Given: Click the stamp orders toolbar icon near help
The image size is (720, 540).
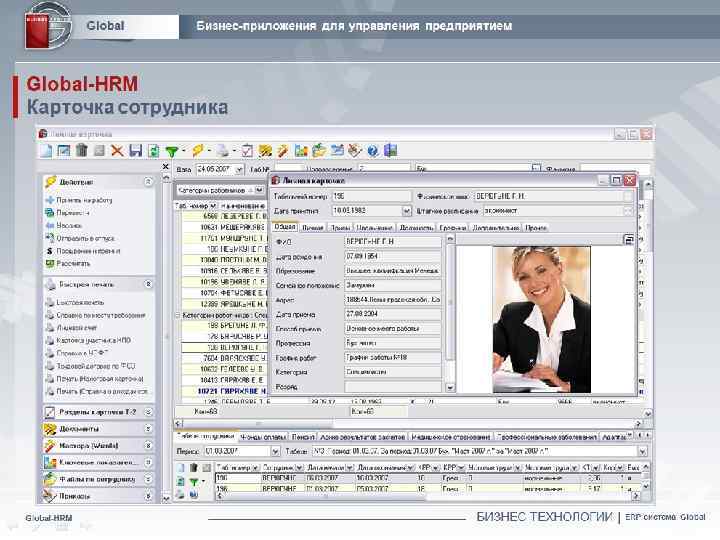Looking at the screenshot, I should click(354, 151).
